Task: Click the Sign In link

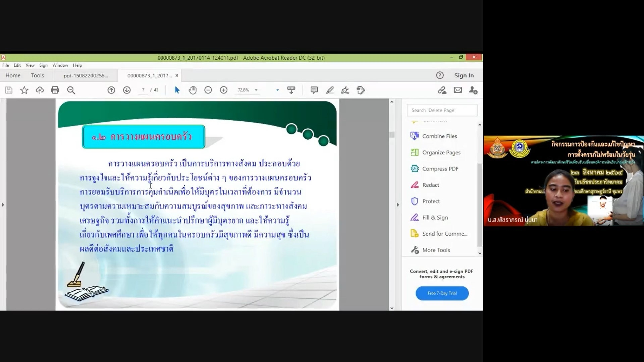Action: coord(464,75)
